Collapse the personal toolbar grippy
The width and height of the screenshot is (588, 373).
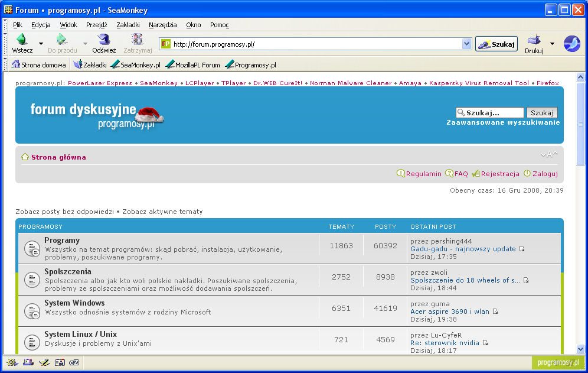(5, 64)
